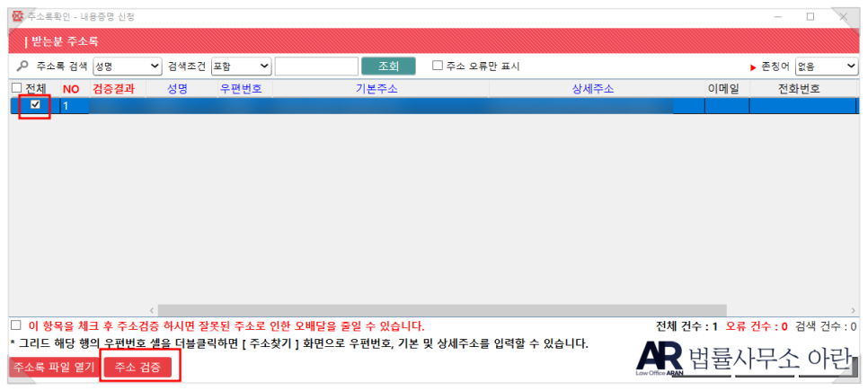Maximize the 주소록확인 window
The image size is (868, 391).
810,17
